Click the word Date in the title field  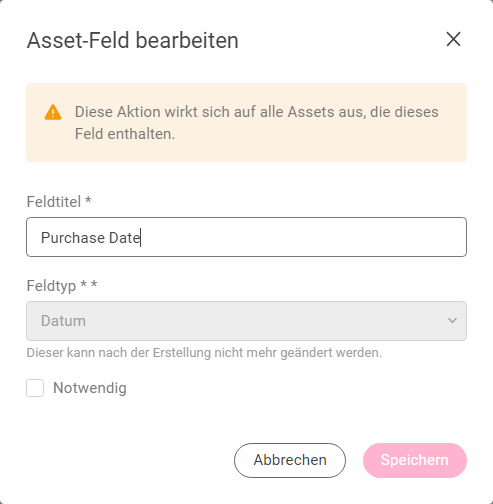point(125,238)
